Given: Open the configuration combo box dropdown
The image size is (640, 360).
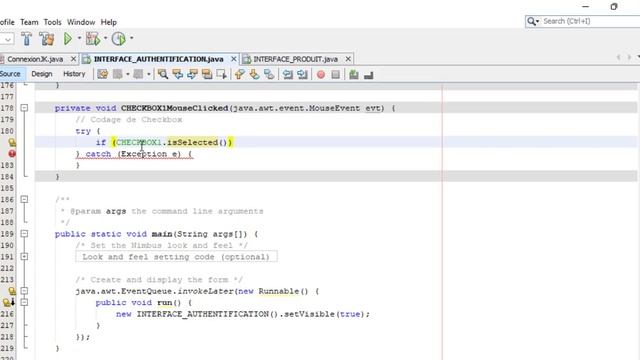Looking at the screenshot, I should [x=7, y=39].
